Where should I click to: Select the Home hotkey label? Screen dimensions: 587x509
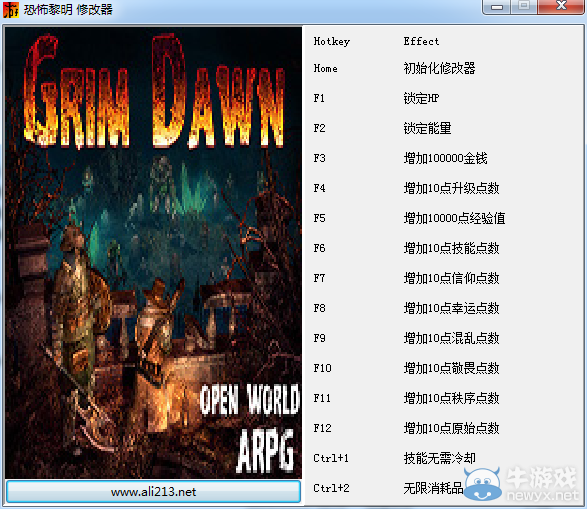click(325, 68)
